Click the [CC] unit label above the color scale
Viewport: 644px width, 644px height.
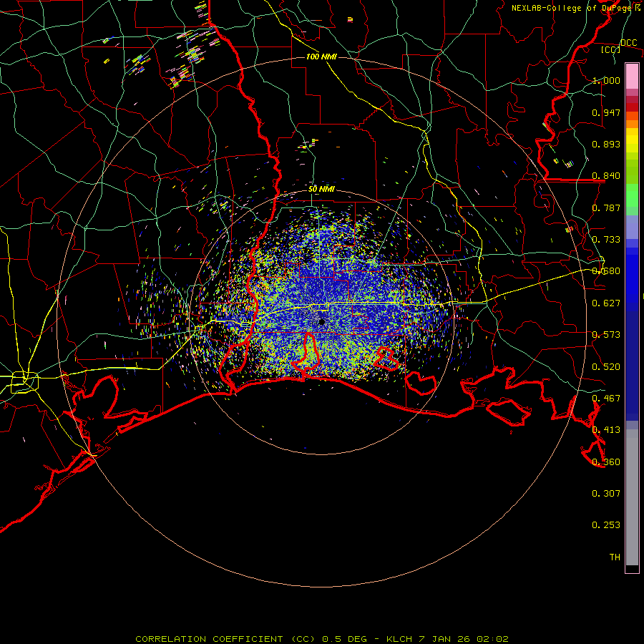coord(610,49)
